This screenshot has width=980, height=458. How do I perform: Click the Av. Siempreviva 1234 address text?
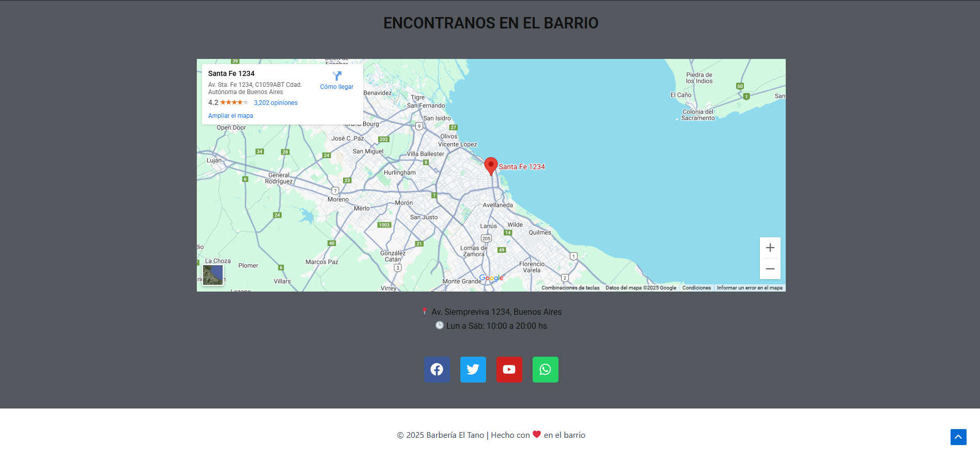[x=496, y=312]
